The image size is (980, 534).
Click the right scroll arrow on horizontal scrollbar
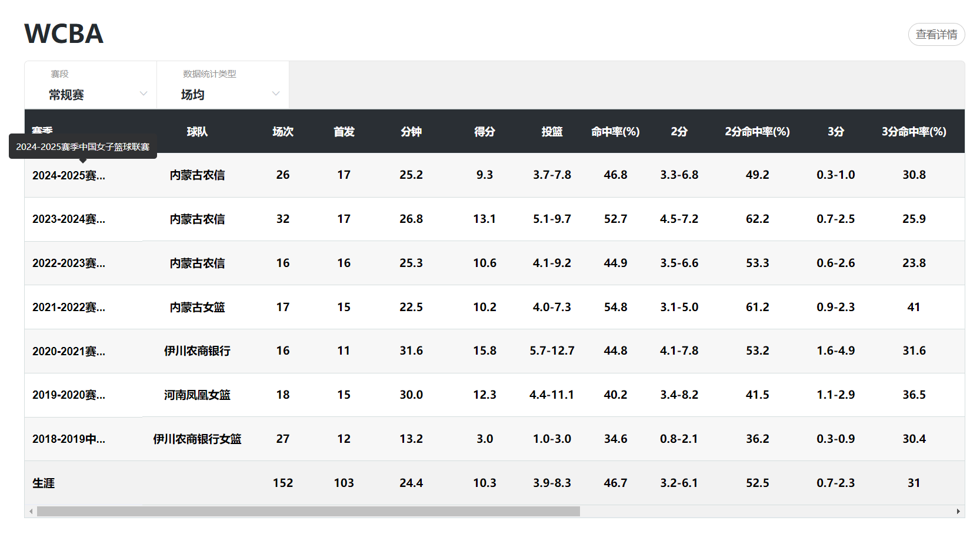958,512
